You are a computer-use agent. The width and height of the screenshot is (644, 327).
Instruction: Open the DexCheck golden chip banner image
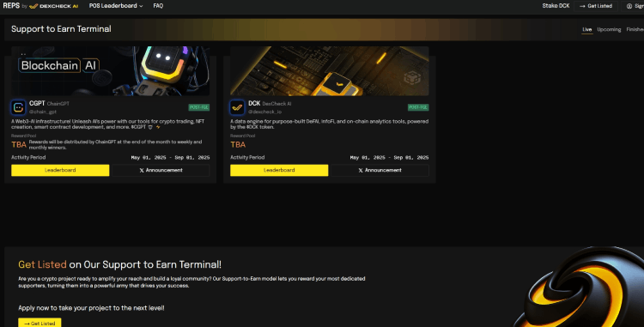coord(330,71)
